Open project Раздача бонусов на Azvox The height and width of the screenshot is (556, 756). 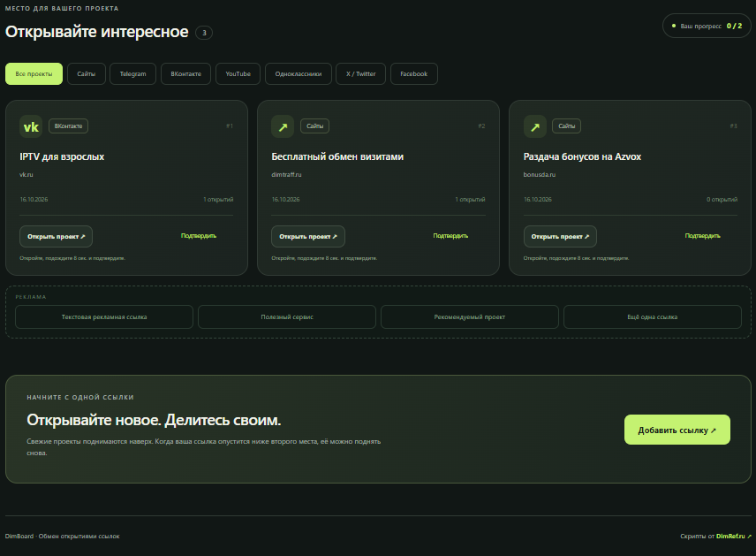tap(560, 237)
